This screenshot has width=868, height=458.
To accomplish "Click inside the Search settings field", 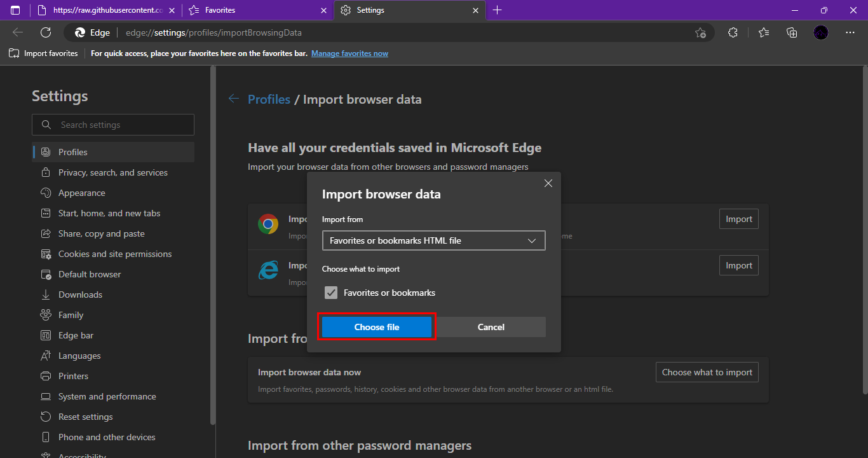I will pos(112,124).
